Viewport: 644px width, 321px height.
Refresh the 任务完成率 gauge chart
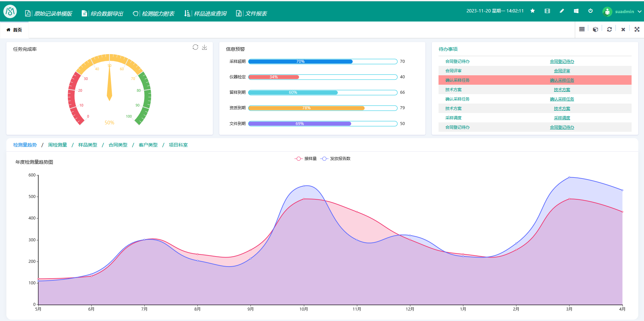pyautogui.click(x=195, y=47)
